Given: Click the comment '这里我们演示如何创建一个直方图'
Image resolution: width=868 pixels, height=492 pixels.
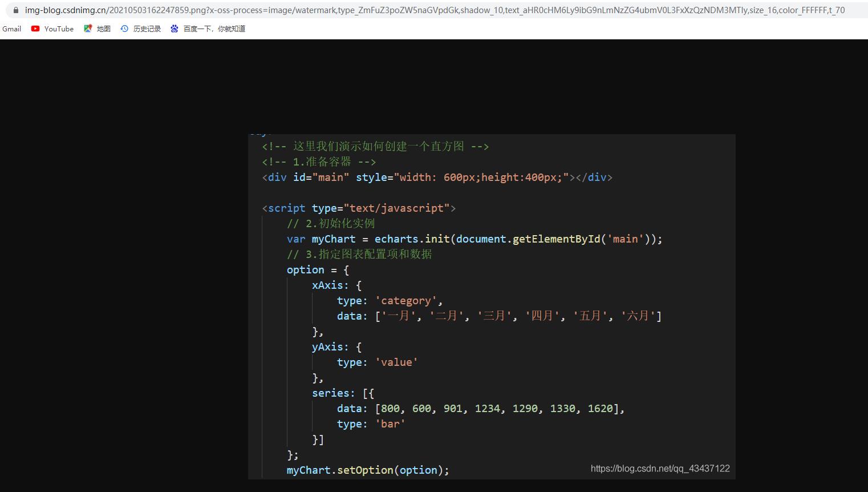Looking at the screenshot, I should coord(376,146).
